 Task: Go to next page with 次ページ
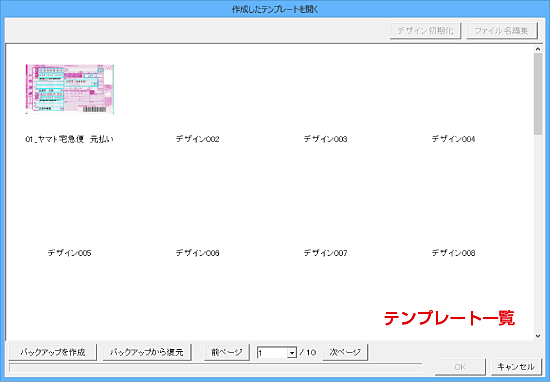coord(345,352)
